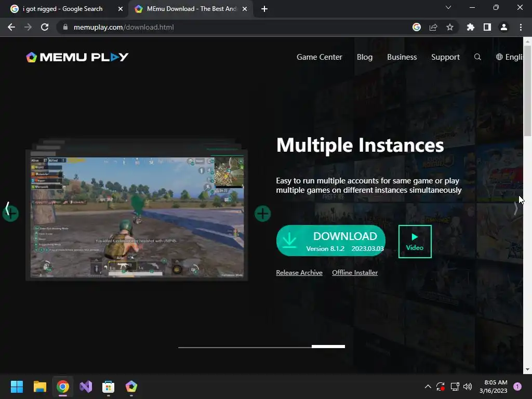Click the page vertical scrollbar thumb
This screenshot has width=532, height=399.
[527, 91]
